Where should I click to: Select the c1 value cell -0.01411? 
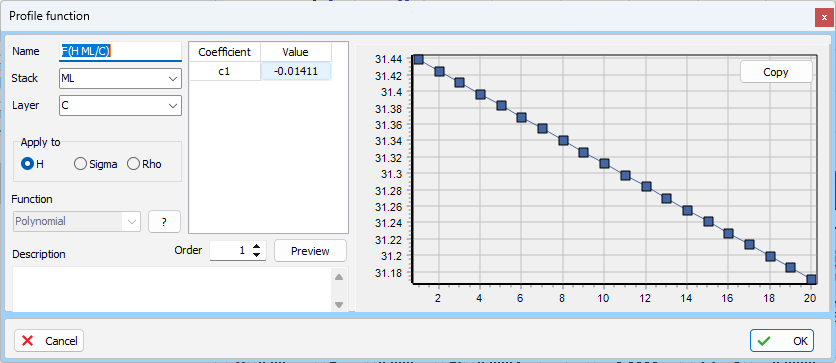pyautogui.click(x=296, y=71)
